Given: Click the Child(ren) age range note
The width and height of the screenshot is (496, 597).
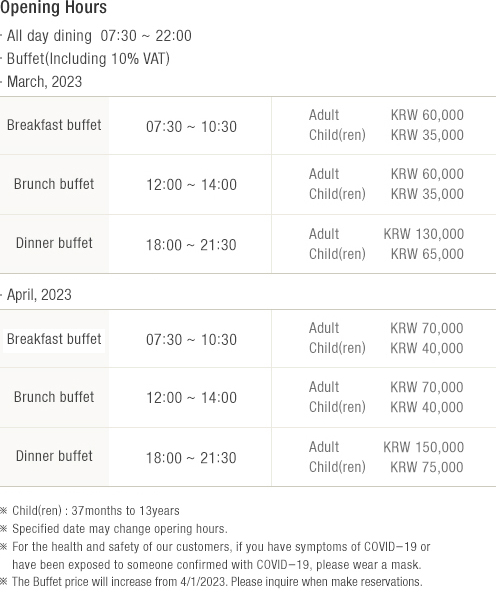Looking at the screenshot, I should point(96,511).
